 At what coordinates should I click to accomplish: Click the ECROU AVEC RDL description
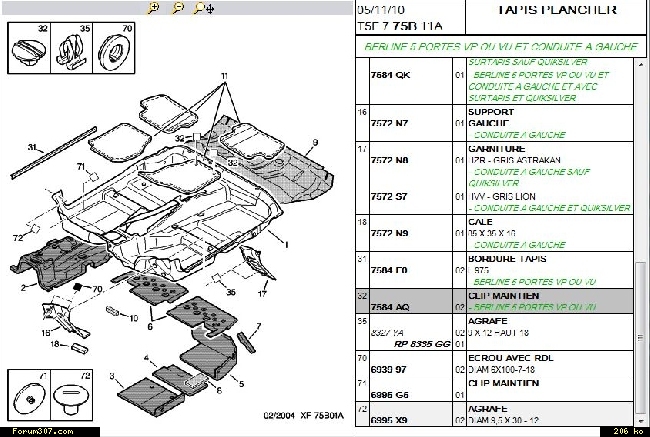pyautogui.click(x=511, y=358)
